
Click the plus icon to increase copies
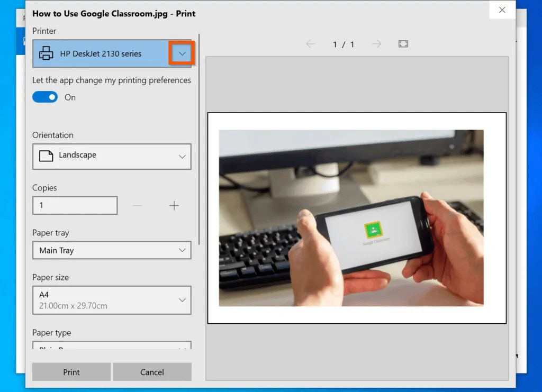pyautogui.click(x=174, y=205)
